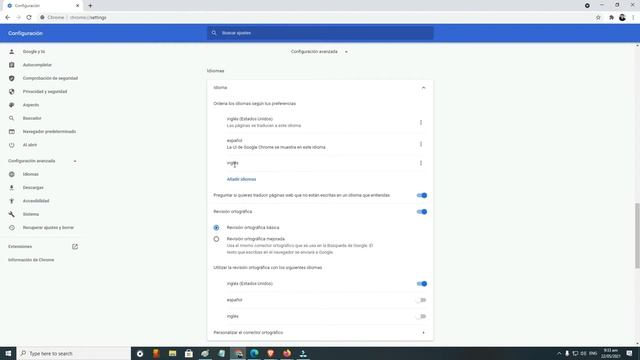
Task: Select Revisión ortográfica mejorada option
Action: [216, 239]
